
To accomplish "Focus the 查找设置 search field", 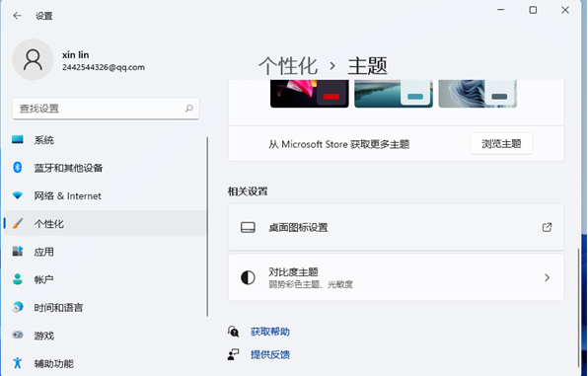I will pos(106,109).
